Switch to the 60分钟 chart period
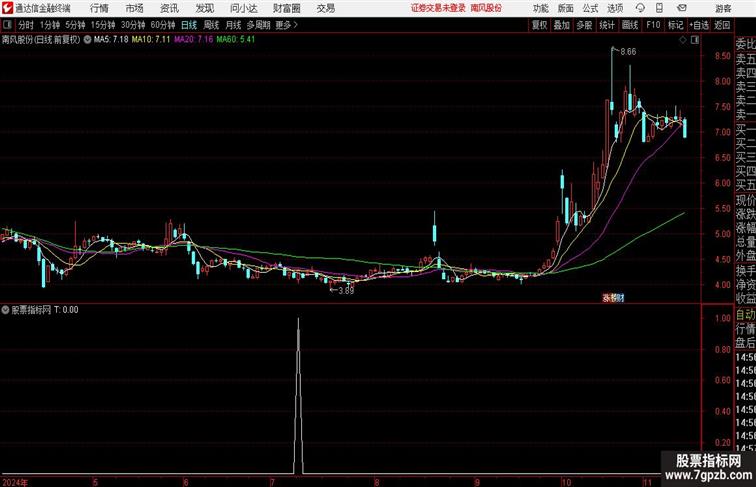 pos(162,25)
